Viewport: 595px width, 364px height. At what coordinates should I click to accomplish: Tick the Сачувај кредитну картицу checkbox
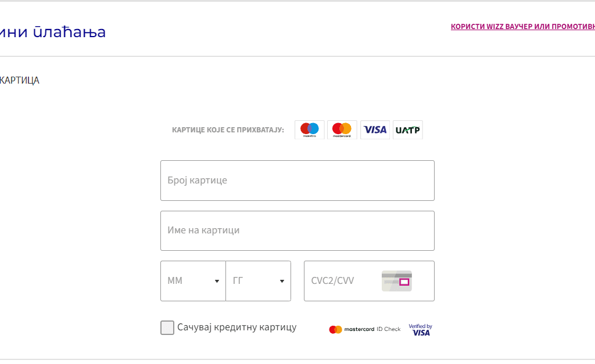click(x=167, y=327)
